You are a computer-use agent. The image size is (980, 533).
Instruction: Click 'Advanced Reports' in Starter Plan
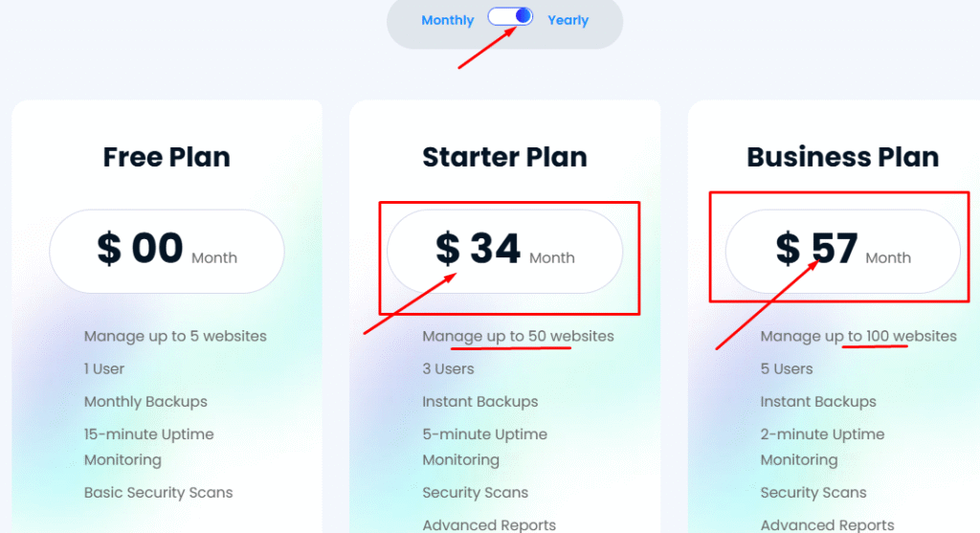click(x=489, y=525)
